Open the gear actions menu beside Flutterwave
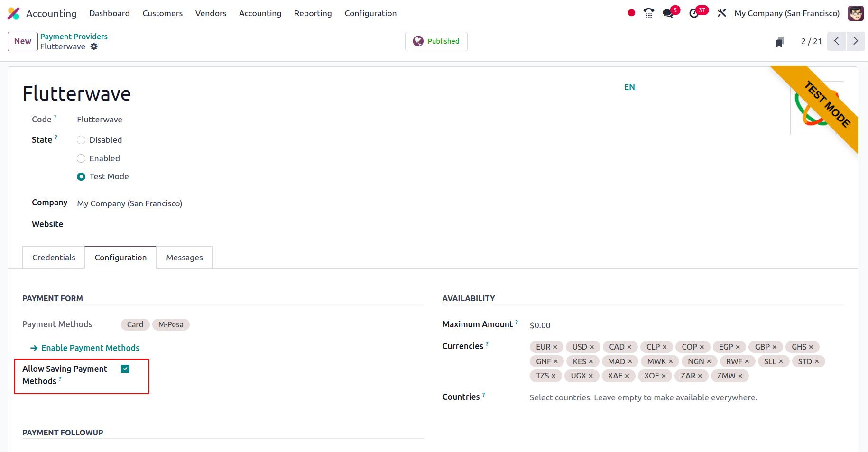868x452 pixels. pos(94,46)
